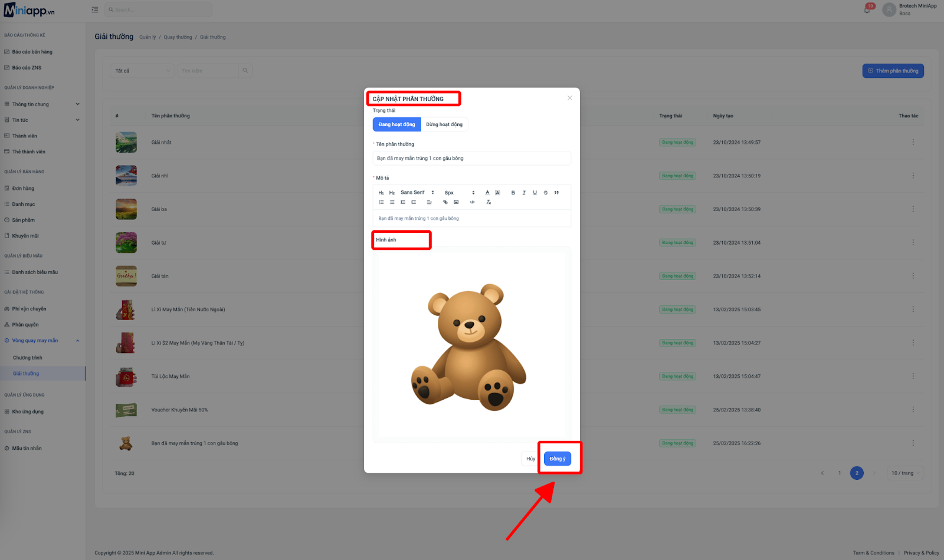Open the text background color picker
The height and width of the screenshot is (560, 944).
(497, 193)
